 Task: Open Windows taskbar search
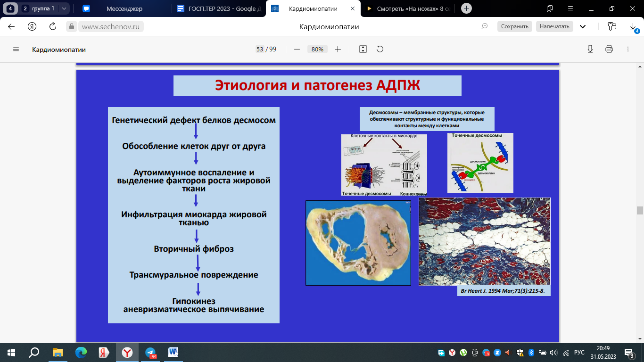click(34, 352)
